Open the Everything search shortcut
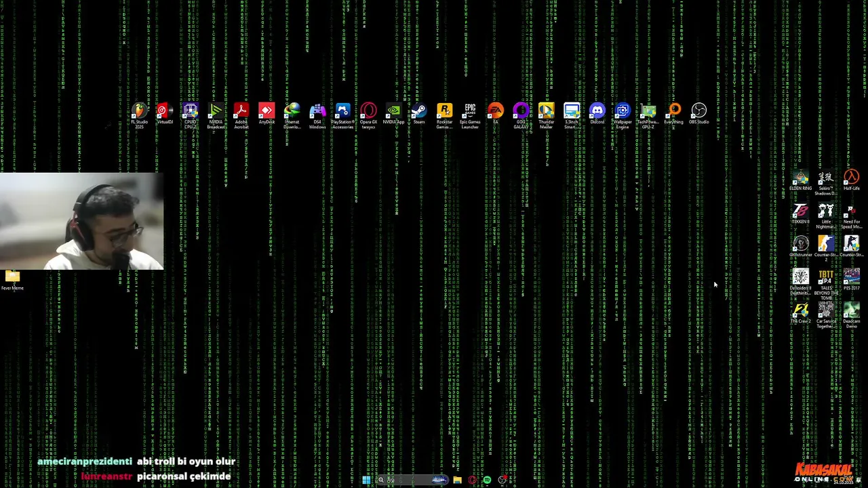Image resolution: width=868 pixels, height=488 pixels. (673, 115)
